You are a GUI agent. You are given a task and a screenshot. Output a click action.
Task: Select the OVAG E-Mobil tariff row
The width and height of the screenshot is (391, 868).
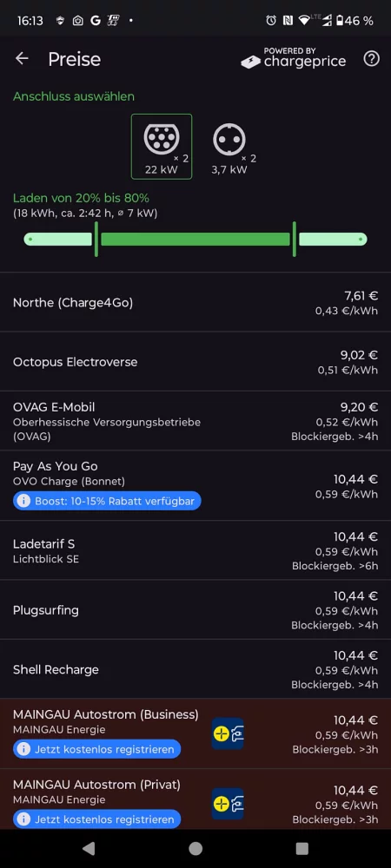click(195, 421)
